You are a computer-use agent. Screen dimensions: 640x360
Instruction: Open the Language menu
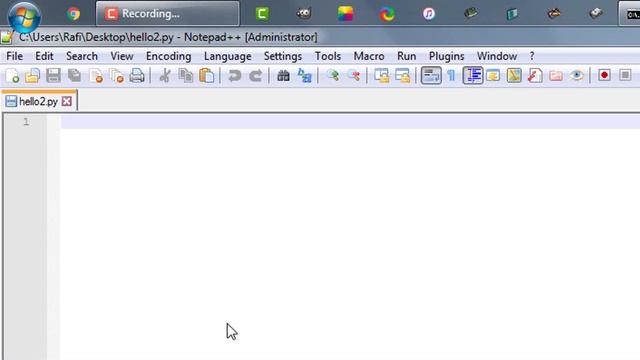point(228,56)
